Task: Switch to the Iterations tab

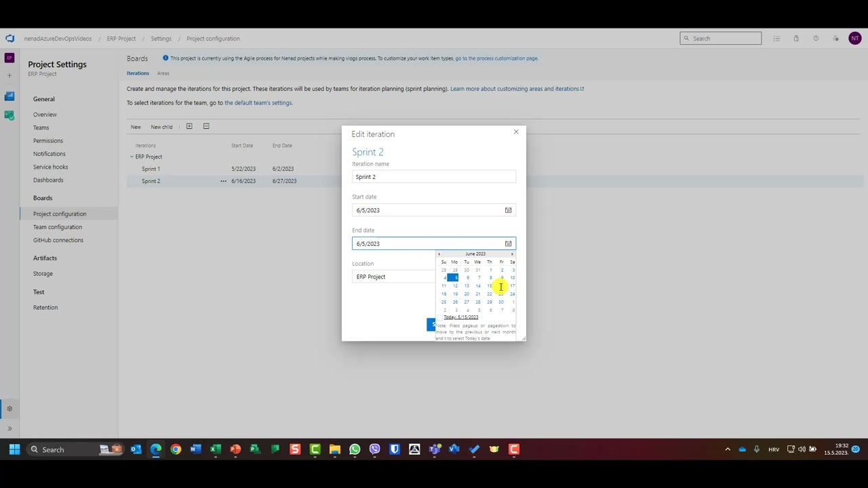Action: [138, 73]
